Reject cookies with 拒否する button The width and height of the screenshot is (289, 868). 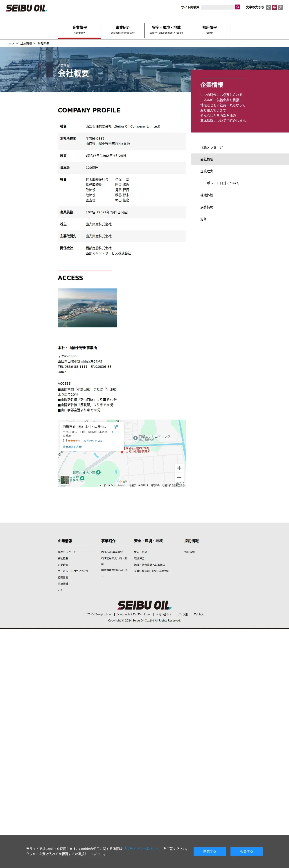tap(247, 851)
